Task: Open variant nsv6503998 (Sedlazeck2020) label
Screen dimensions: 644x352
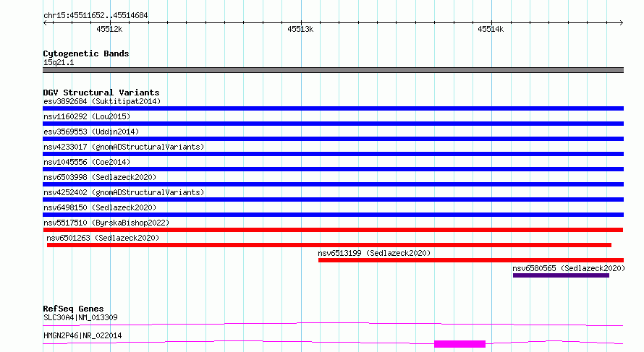Action: point(100,177)
